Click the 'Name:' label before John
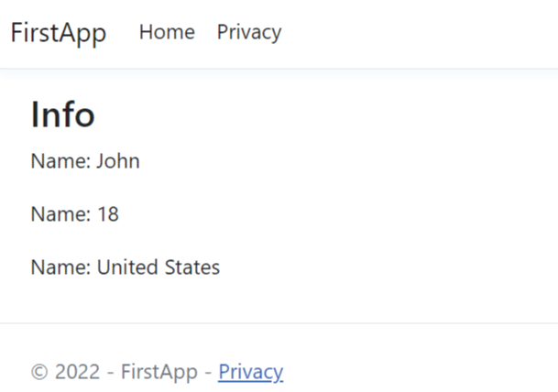The width and height of the screenshot is (558, 392). coord(60,161)
